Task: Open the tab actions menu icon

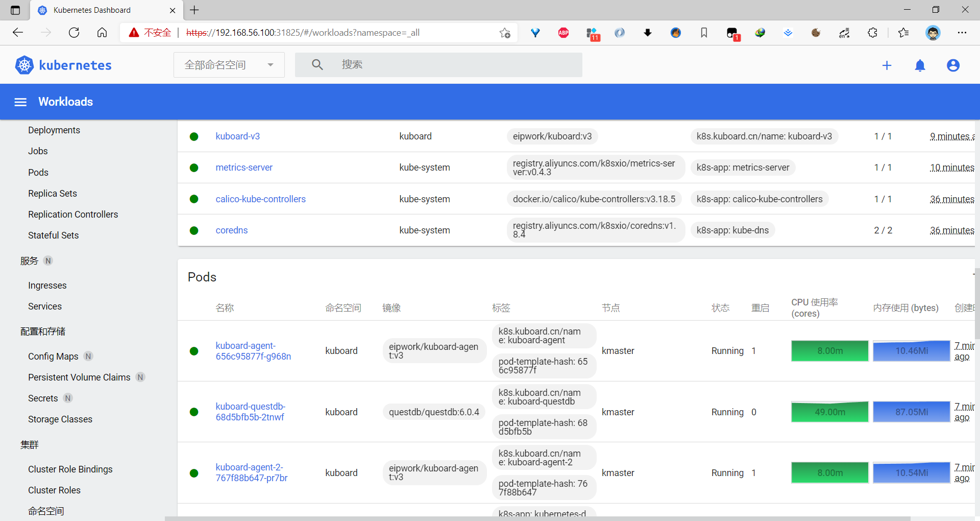Action: click(x=15, y=10)
